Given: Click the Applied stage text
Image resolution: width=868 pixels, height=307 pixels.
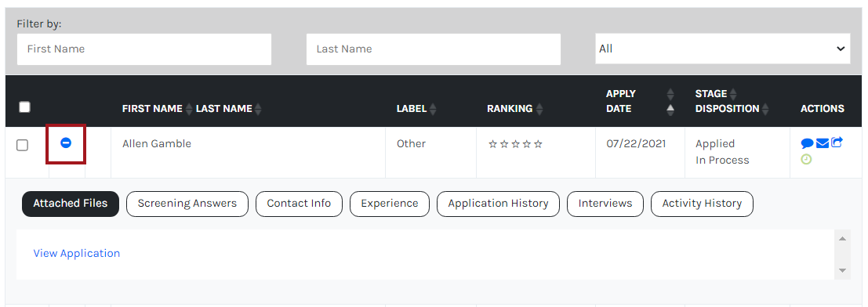Looking at the screenshot, I should (x=715, y=144).
